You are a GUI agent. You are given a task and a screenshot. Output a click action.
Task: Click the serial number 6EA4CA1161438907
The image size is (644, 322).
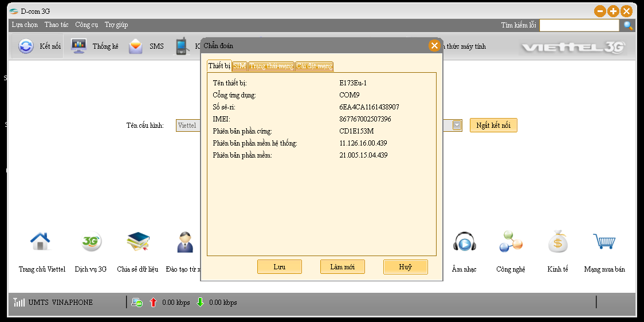(369, 107)
